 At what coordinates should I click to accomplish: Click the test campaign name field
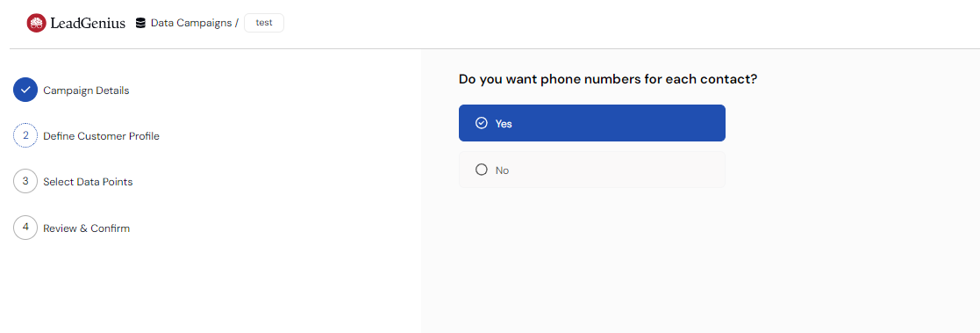tap(264, 23)
